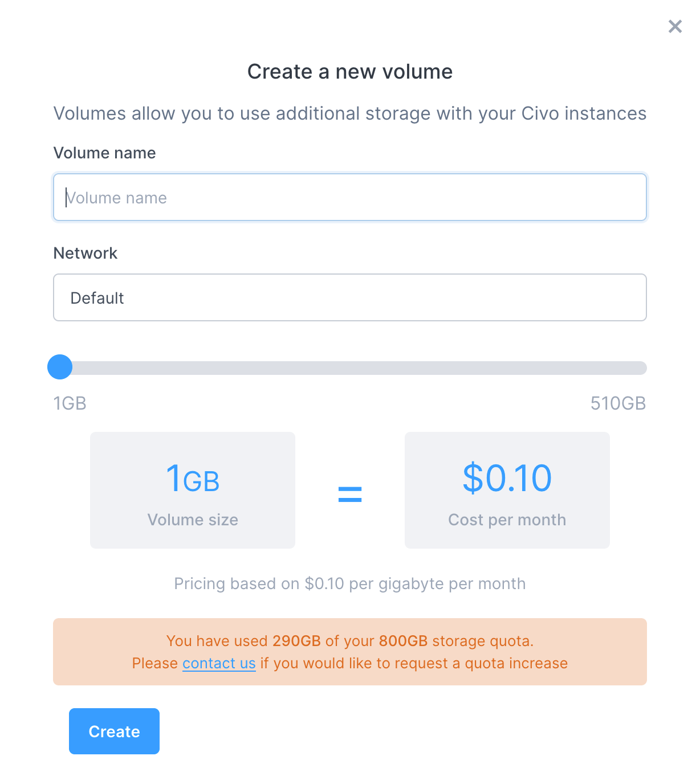
Task: Click the blue volume size slider handle
Action: (60, 367)
